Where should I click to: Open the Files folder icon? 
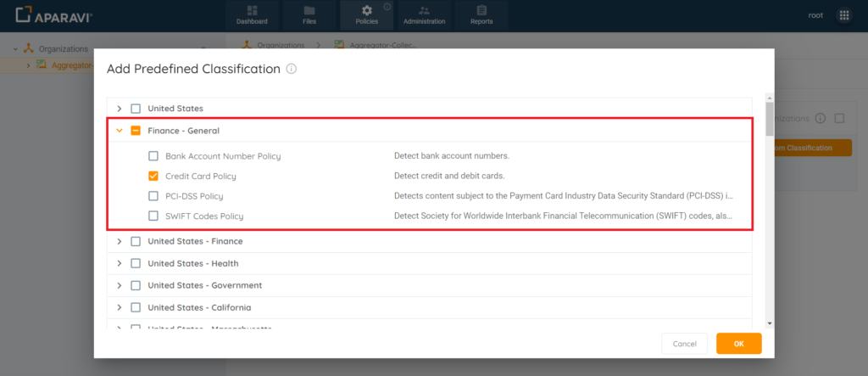click(309, 10)
